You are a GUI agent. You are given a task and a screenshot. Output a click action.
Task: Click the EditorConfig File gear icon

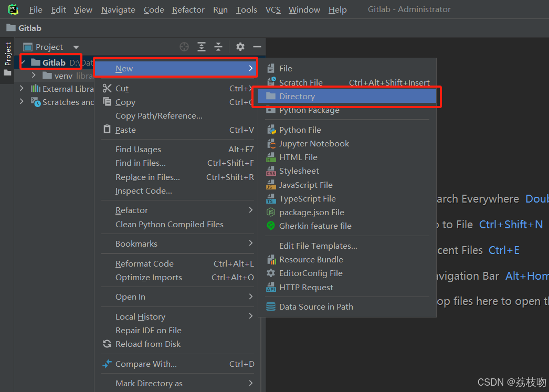point(271,273)
